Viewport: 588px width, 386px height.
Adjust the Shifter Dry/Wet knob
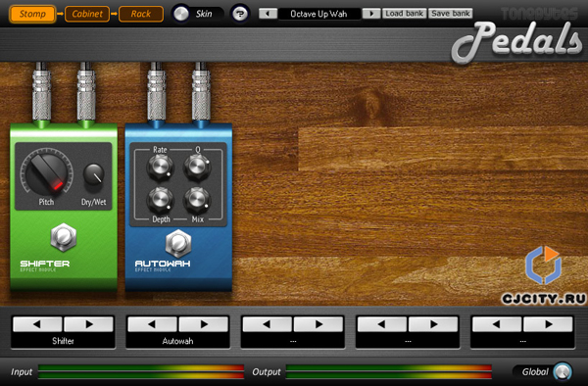tap(93, 174)
